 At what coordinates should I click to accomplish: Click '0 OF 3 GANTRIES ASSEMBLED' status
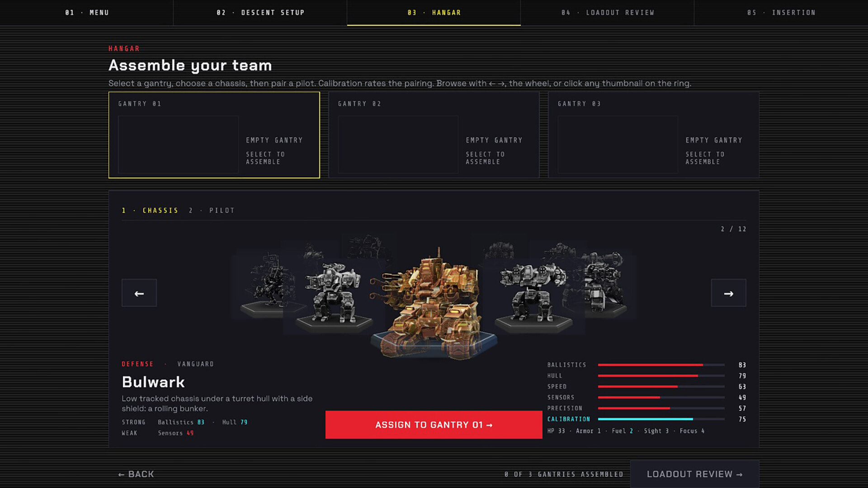click(564, 474)
